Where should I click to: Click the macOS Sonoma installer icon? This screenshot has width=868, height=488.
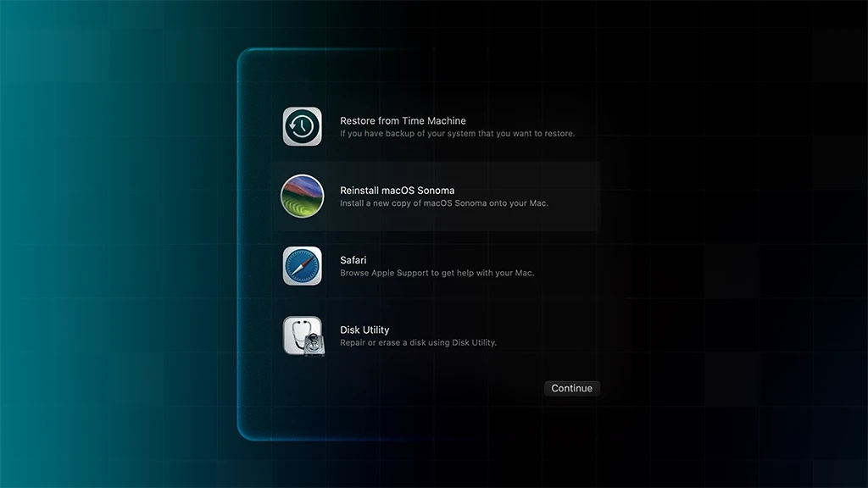[x=302, y=196]
